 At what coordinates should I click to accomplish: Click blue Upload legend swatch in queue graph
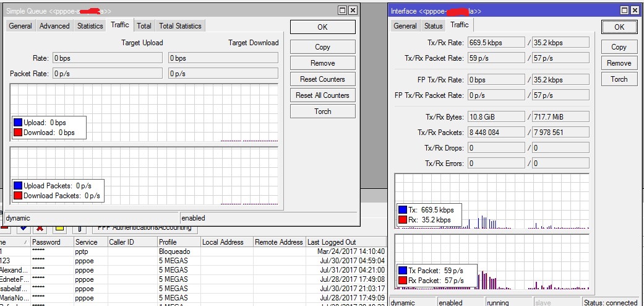coord(18,123)
